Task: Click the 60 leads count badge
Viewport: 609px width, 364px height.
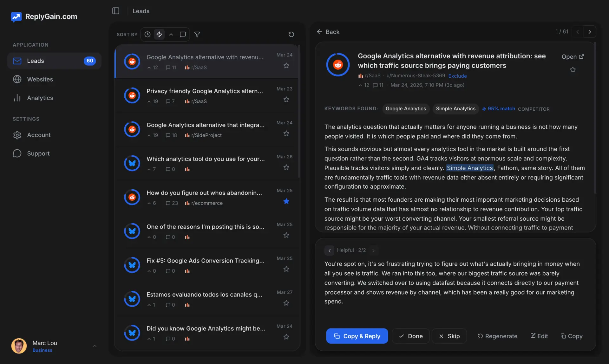Action: [90, 61]
